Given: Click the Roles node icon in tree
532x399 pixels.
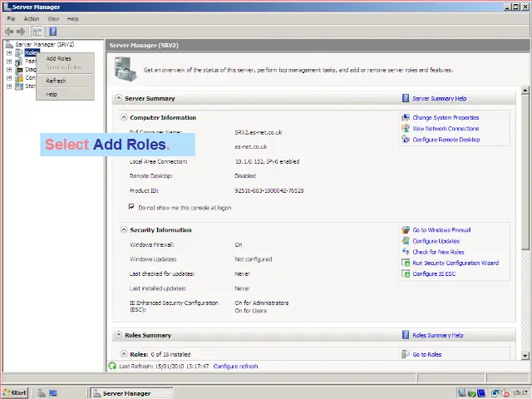Looking at the screenshot, I should [x=19, y=52].
